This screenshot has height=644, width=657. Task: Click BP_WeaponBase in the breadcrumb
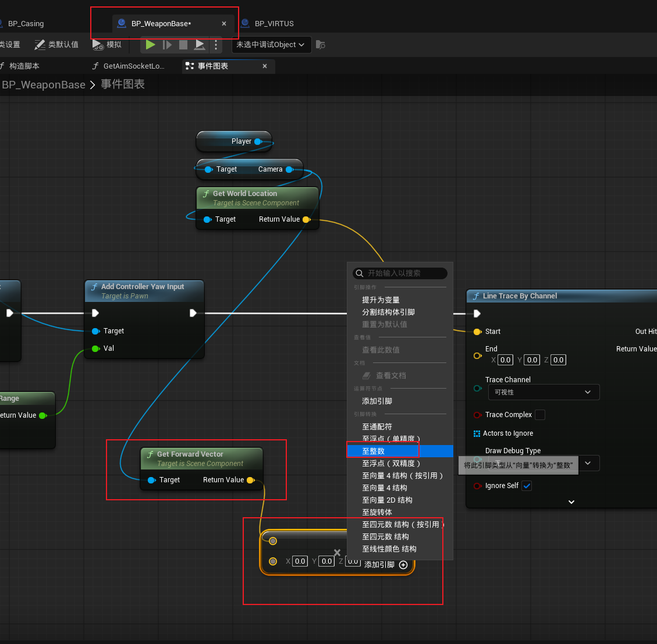44,84
